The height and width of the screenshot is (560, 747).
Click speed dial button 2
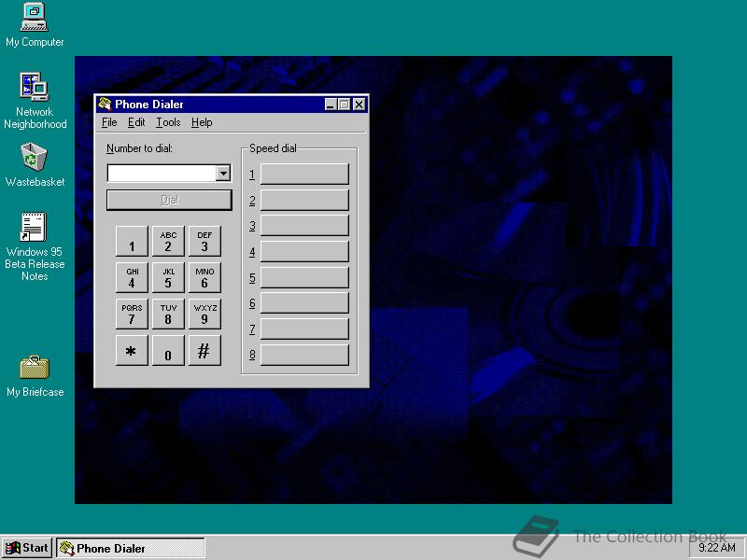pyautogui.click(x=304, y=200)
